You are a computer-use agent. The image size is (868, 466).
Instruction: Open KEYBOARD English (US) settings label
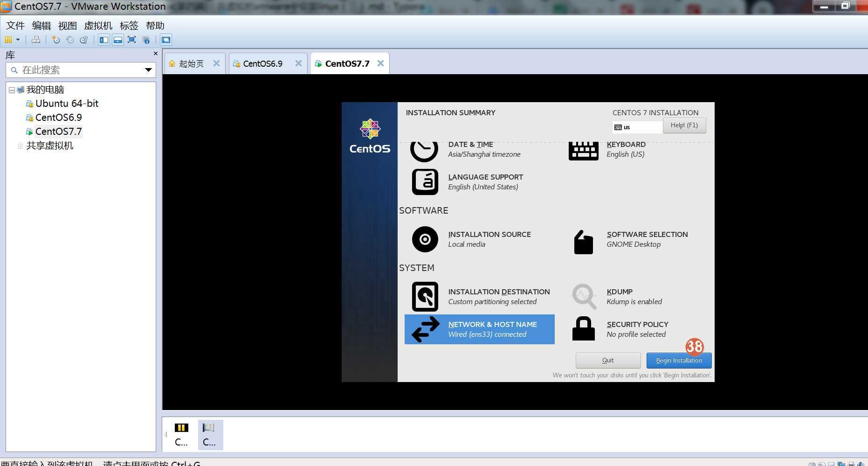(x=626, y=149)
